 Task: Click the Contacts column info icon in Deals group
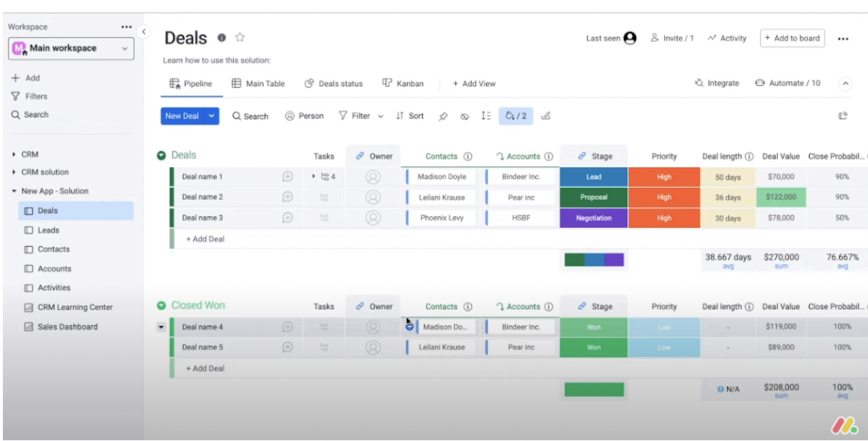(468, 156)
